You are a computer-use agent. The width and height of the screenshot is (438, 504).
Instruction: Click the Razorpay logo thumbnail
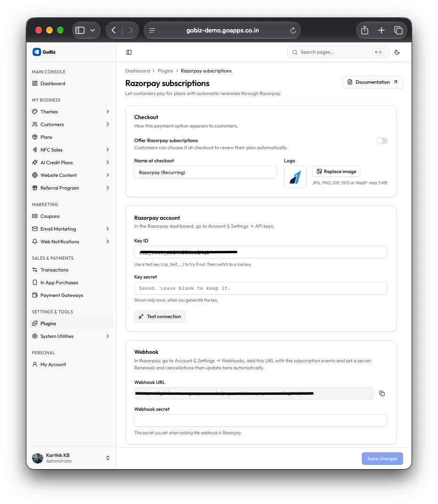[295, 177]
